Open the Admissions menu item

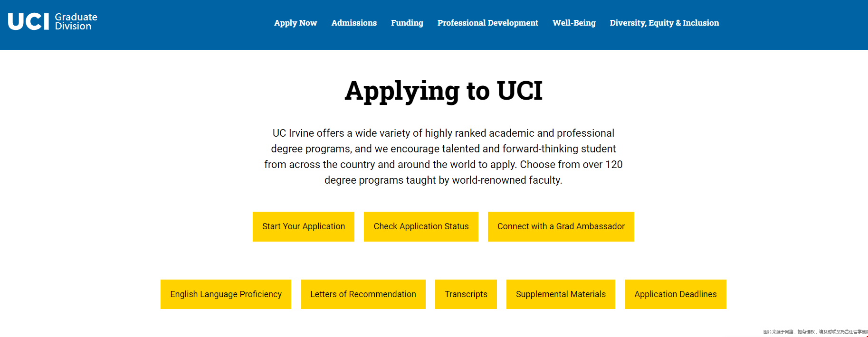tap(354, 23)
